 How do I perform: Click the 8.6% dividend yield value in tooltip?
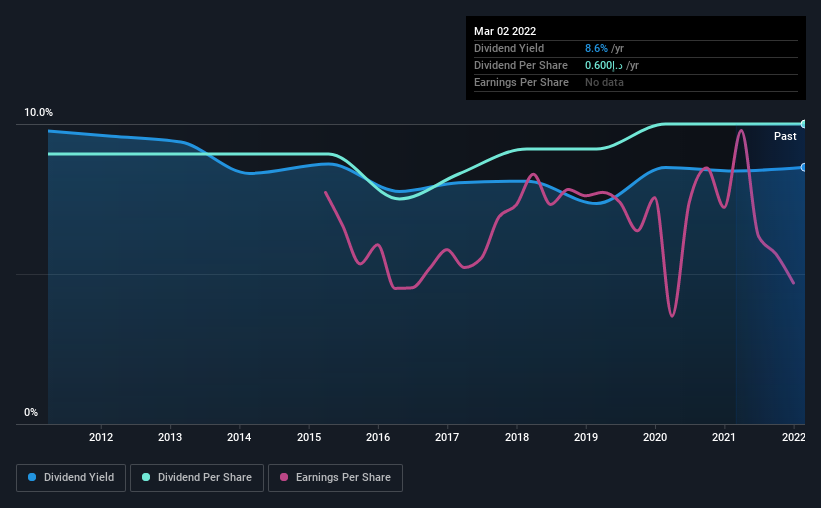[596, 49]
